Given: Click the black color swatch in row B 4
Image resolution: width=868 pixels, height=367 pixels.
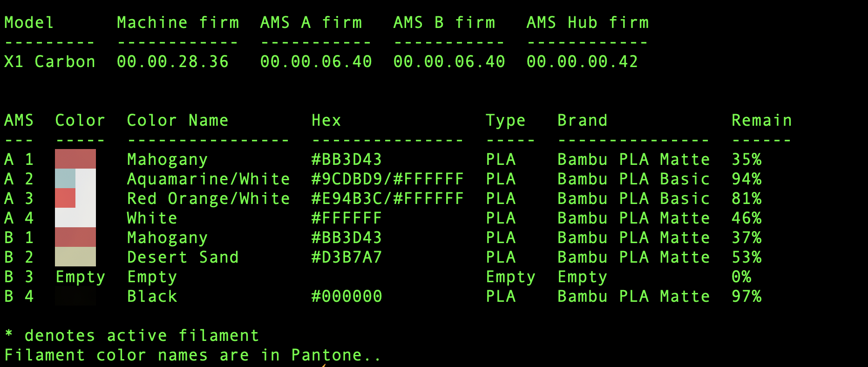Looking at the screenshot, I should (75, 296).
